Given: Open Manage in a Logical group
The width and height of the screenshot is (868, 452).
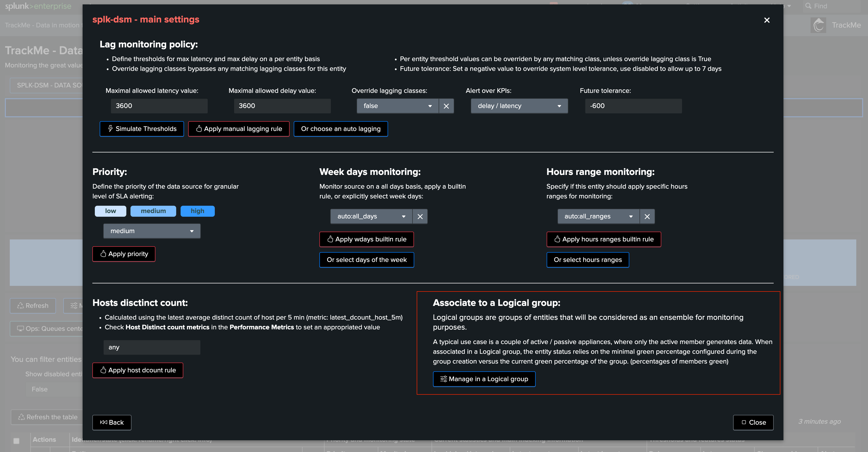Looking at the screenshot, I should click(x=484, y=379).
